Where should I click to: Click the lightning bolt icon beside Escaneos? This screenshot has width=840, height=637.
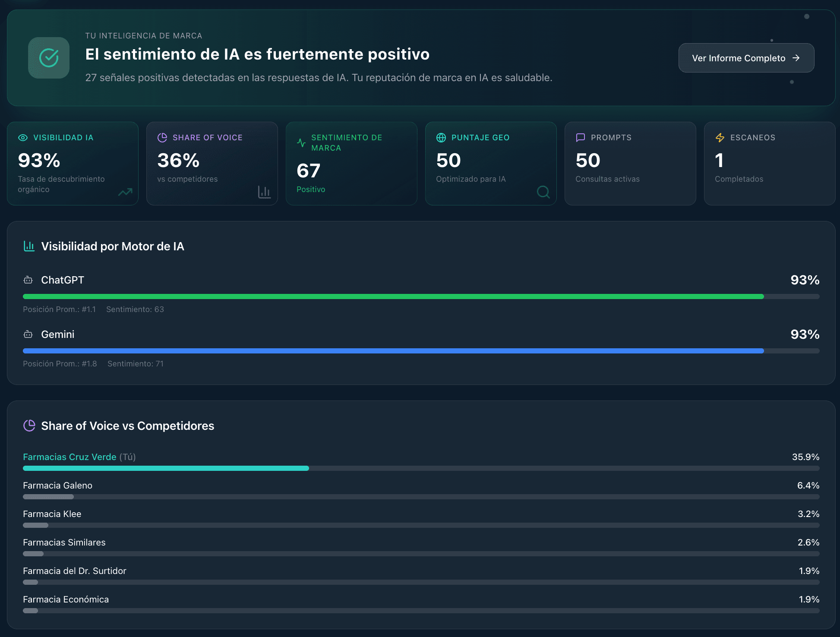(x=720, y=138)
